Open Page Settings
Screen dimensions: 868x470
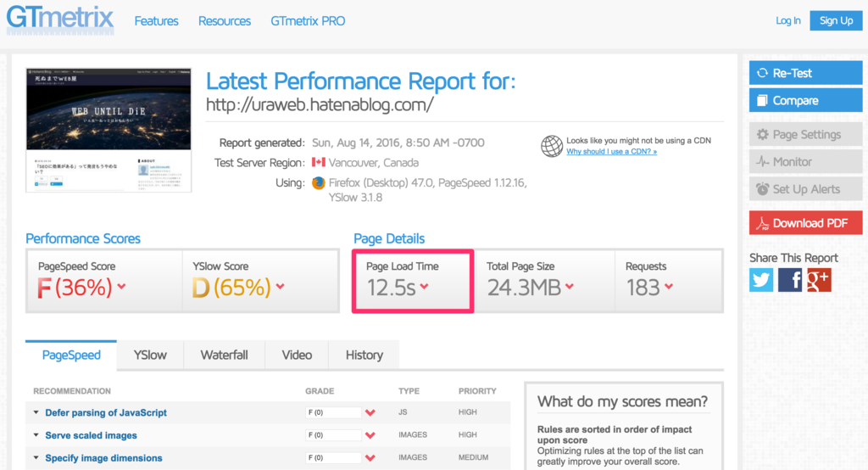[805, 135]
